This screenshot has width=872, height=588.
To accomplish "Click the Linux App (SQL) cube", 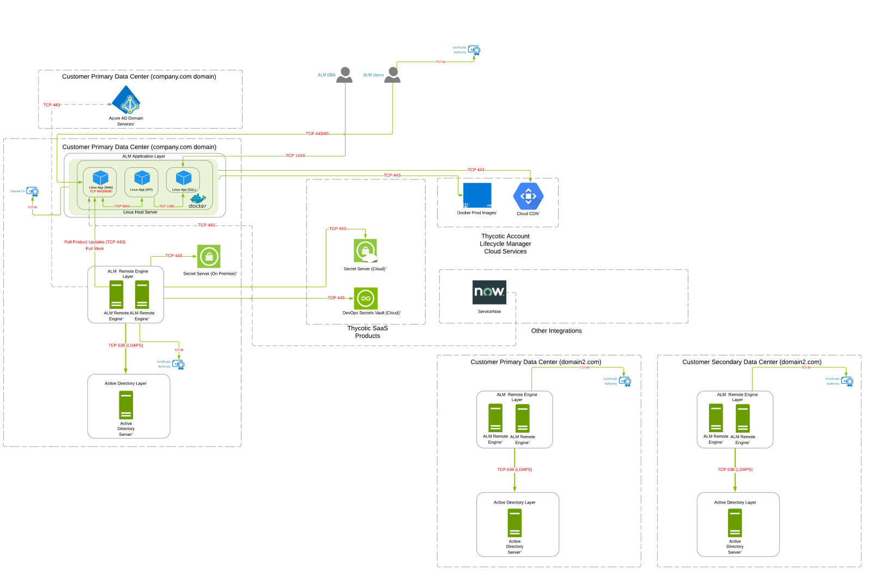I will [184, 178].
